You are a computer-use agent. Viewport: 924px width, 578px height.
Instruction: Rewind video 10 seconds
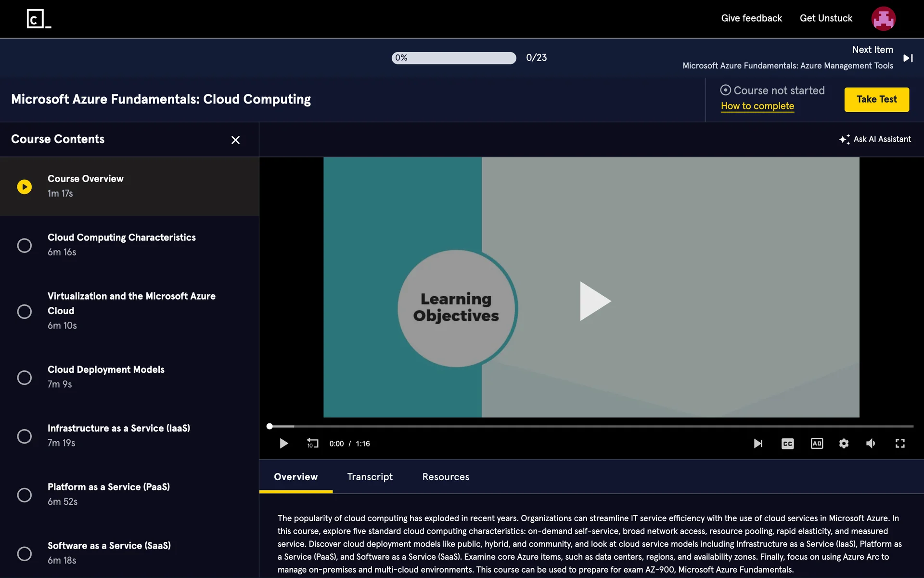[x=312, y=444]
